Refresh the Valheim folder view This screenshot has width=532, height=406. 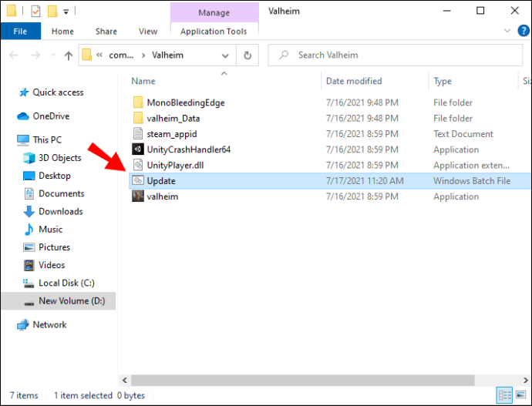(x=247, y=55)
